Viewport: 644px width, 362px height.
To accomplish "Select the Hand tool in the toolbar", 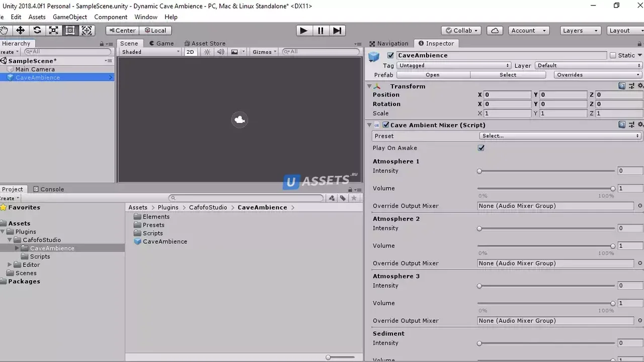I will pos(4,31).
